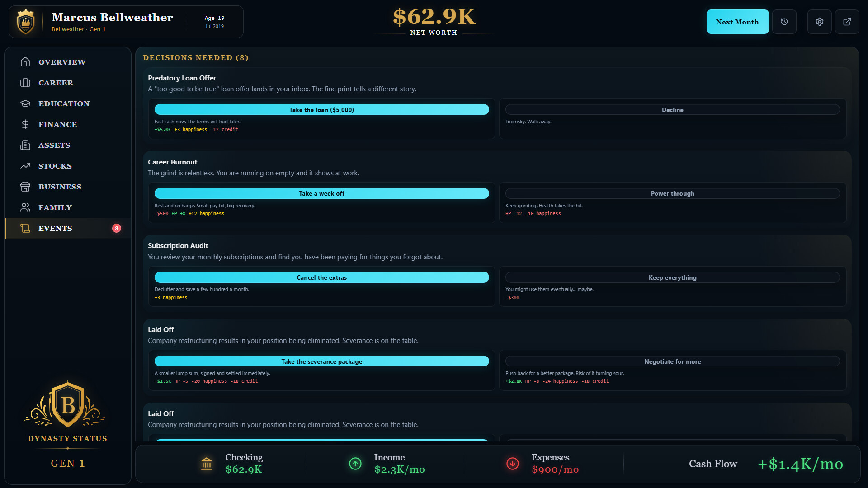This screenshot has width=868, height=488.
Task: Click the $62.9K net worth display
Action: tap(434, 17)
